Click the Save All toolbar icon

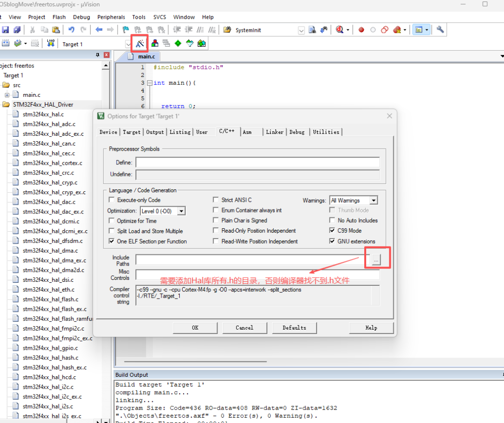[17, 30]
